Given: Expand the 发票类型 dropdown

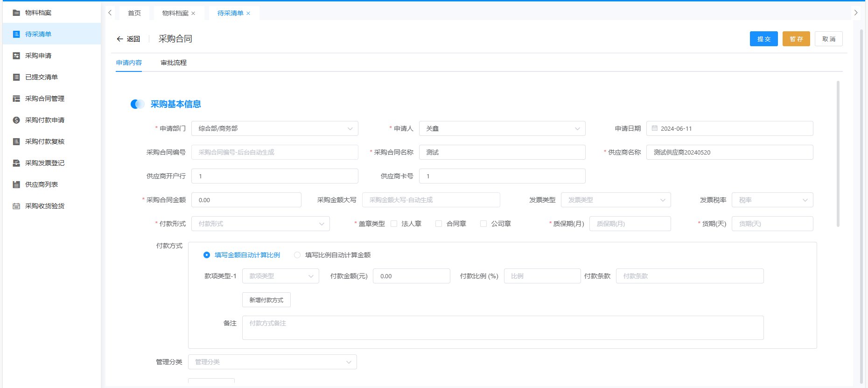Looking at the screenshot, I should point(616,200).
